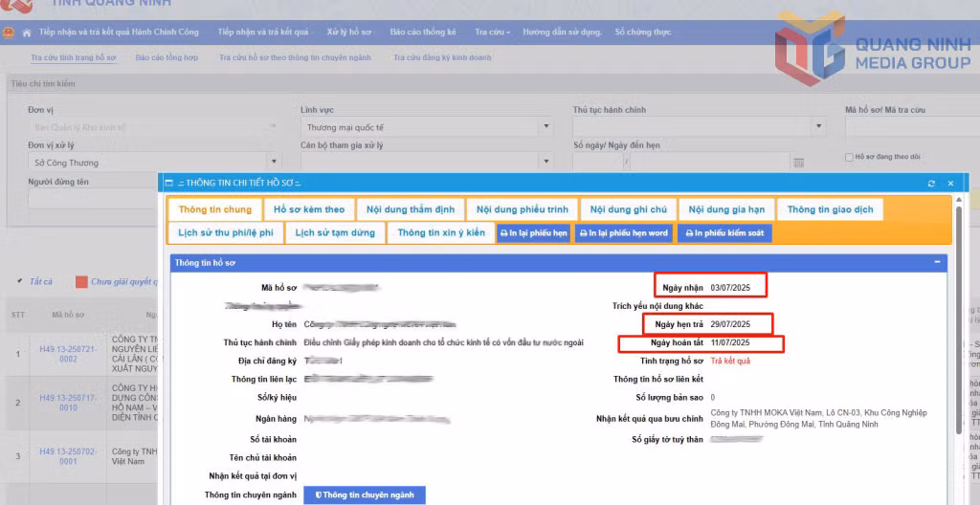Click the Mã hồ sơ/ Mã tra cứu field
The width and height of the screenshot is (980, 505).
[912, 127]
